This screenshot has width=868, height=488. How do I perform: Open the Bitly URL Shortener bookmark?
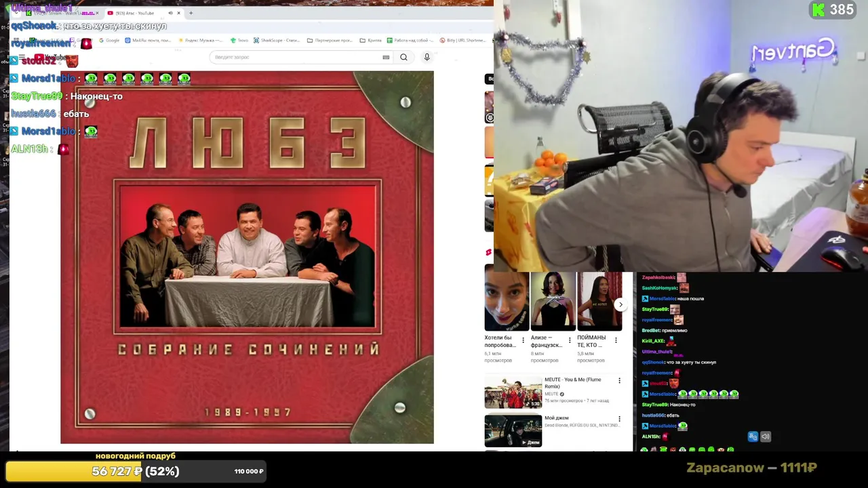pyautogui.click(x=462, y=40)
